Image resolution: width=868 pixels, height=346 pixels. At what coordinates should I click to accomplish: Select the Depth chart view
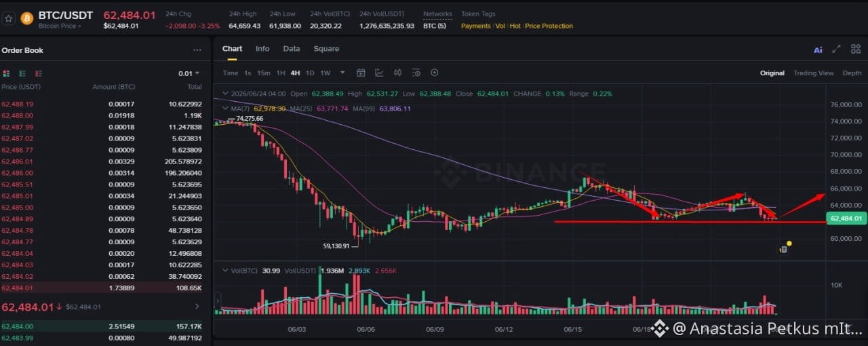[852, 73]
